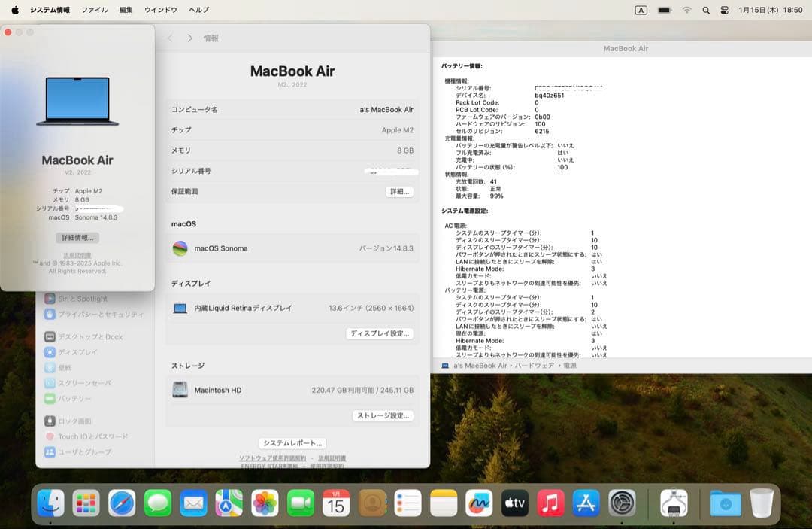Open the App Store from the Dock
The width and height of the screenshot is (812, 529).
pos(587,504)
